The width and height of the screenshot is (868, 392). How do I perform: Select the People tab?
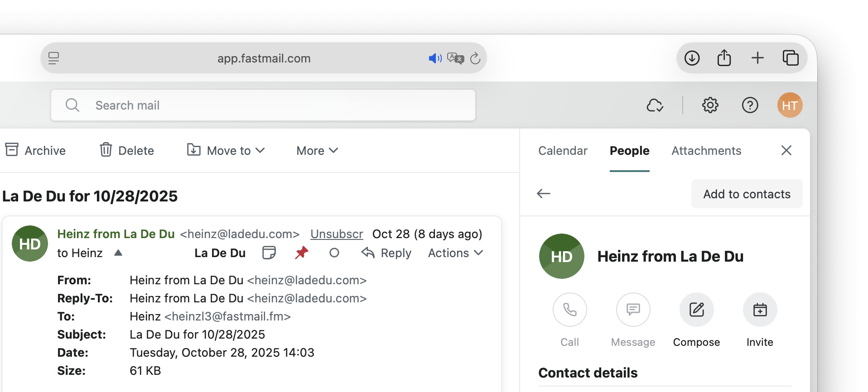629,150
